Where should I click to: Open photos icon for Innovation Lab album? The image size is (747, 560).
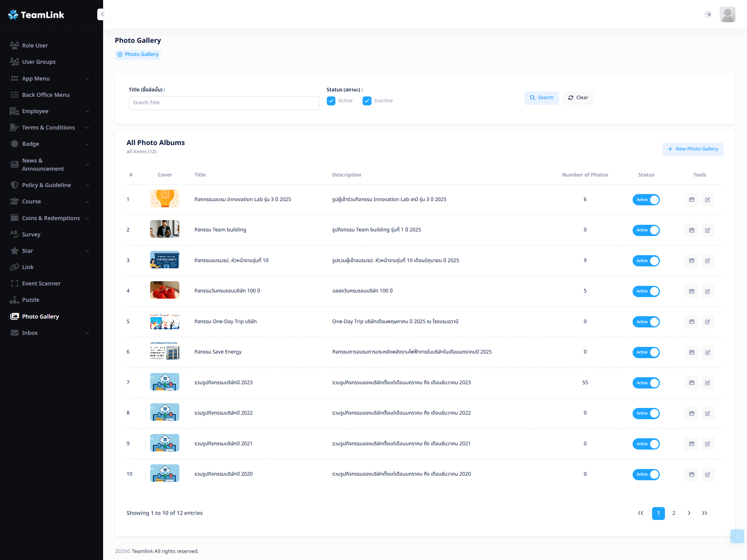click(x=691, y=199)
